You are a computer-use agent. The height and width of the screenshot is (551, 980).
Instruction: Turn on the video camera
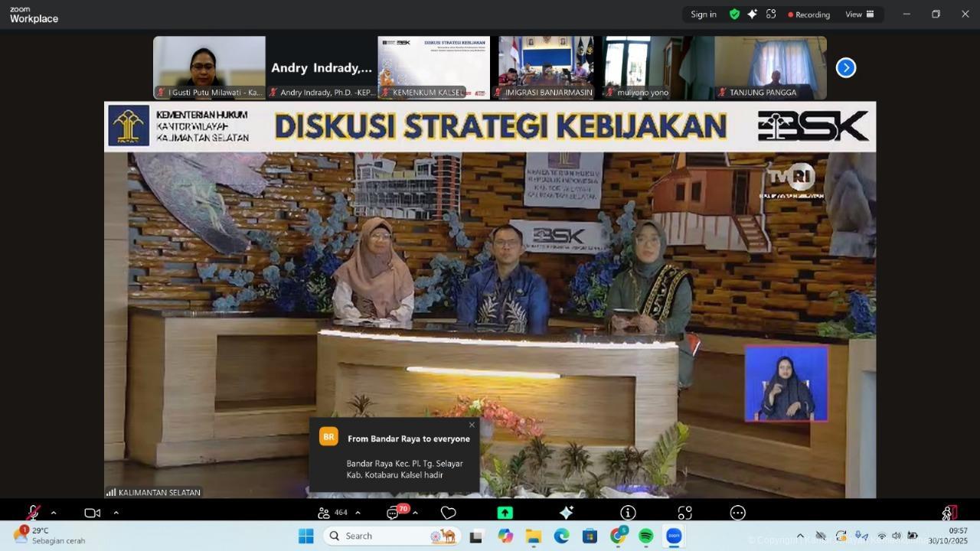pos(92,513)
